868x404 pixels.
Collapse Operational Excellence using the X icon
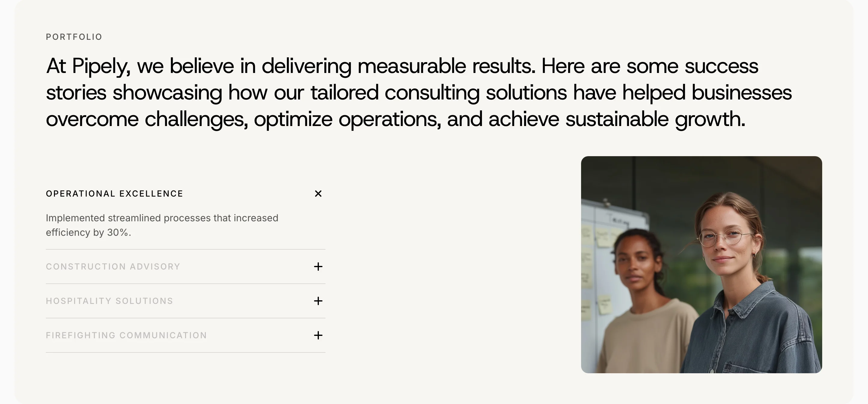318,194
